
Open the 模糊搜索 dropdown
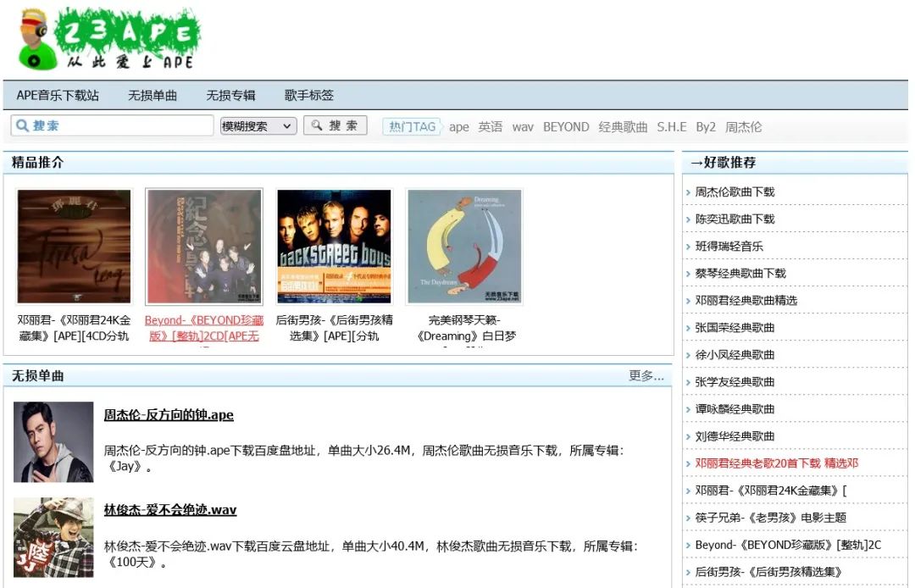click(257, 125)
